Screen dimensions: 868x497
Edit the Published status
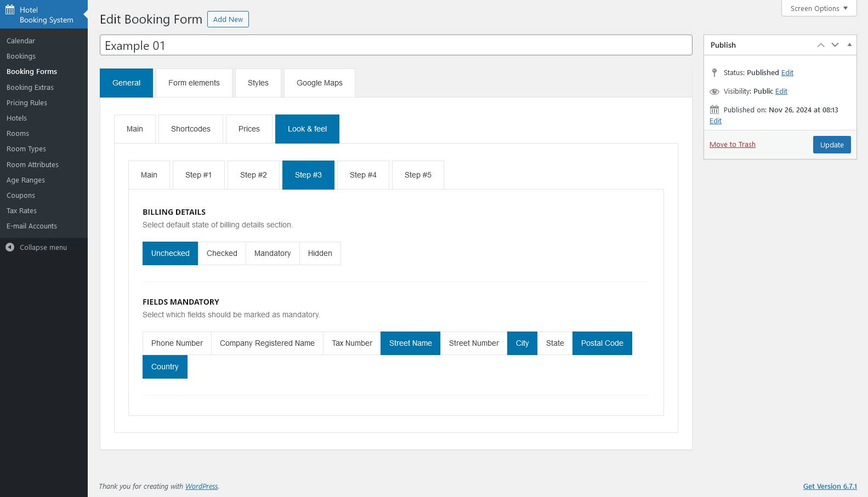click(787, 72)
